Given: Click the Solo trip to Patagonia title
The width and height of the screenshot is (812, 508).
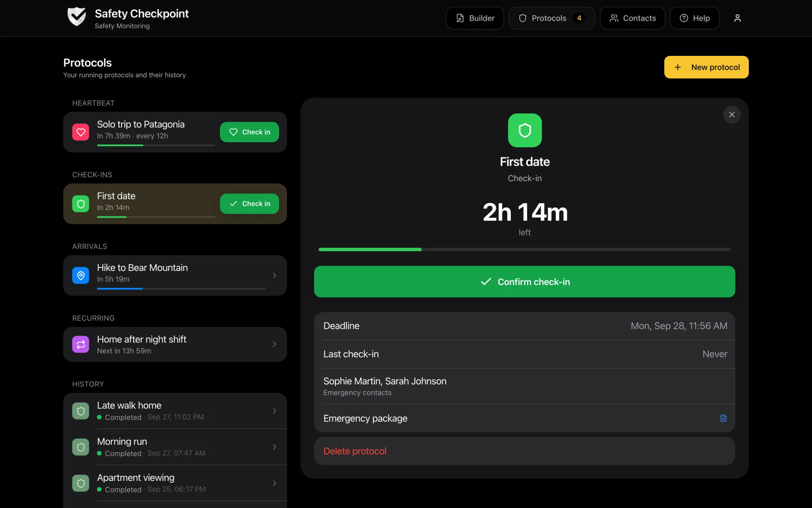Looking at the screenshot, I should tap(140, 124).
